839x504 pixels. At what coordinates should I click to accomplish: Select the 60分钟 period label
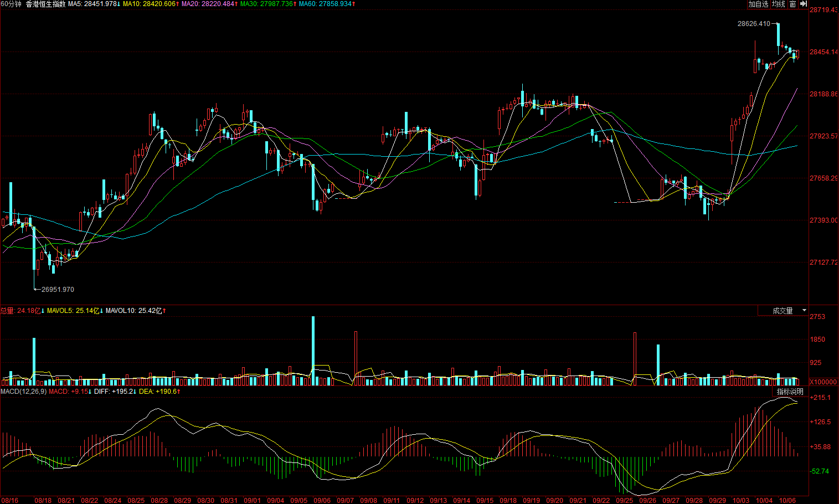[x=11, y=4]
